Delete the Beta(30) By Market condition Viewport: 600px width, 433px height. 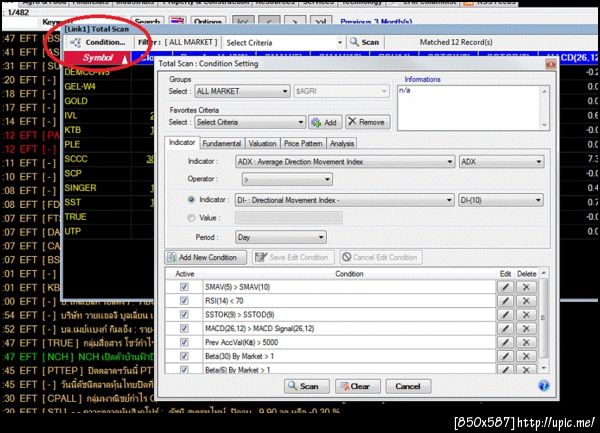coord(526,356)
